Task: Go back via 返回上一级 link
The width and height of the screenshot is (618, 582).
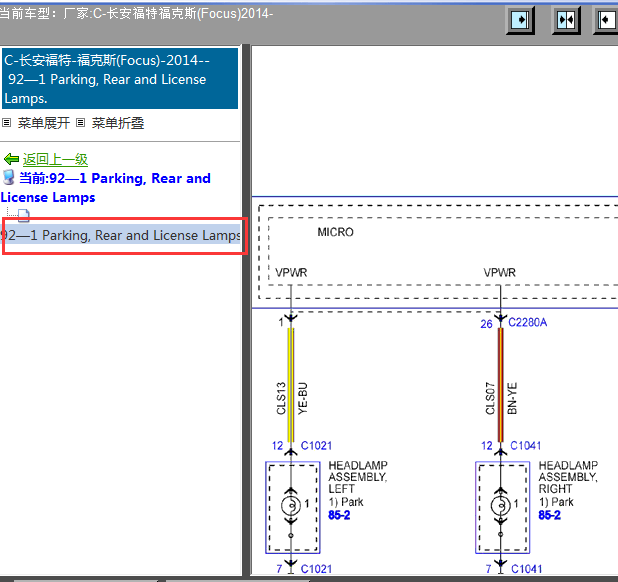Action: (x=55, y=159)
